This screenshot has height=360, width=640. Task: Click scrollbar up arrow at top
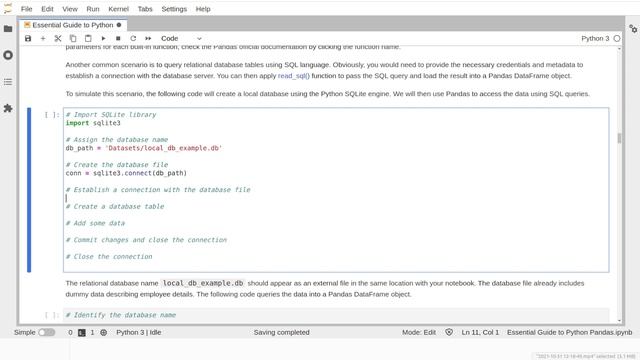(620, 49)
